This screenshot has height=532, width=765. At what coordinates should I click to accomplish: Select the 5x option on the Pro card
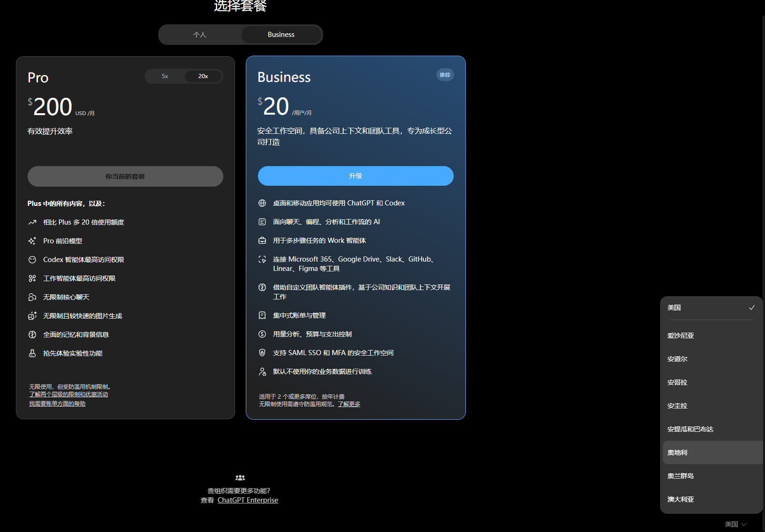165,76
